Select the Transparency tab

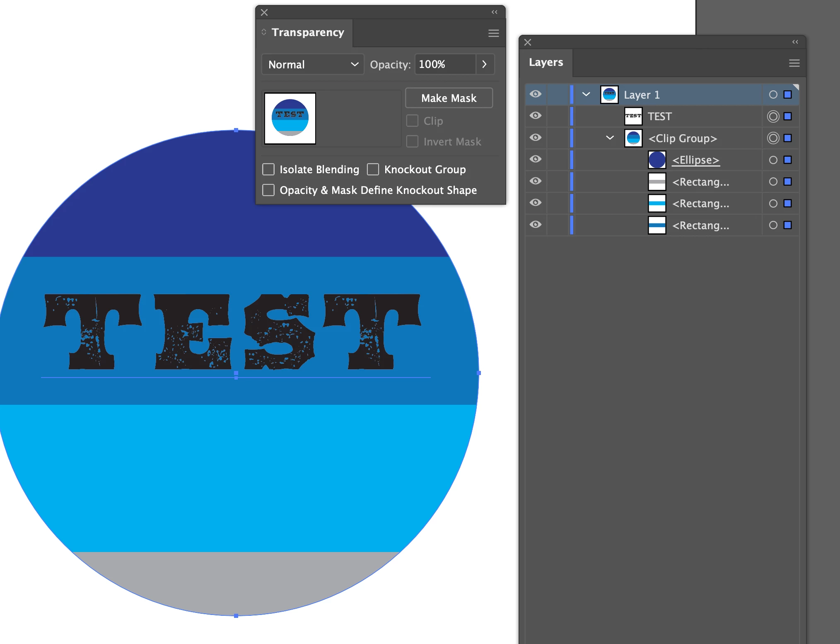pyautogui.click(x=307, y=32)
